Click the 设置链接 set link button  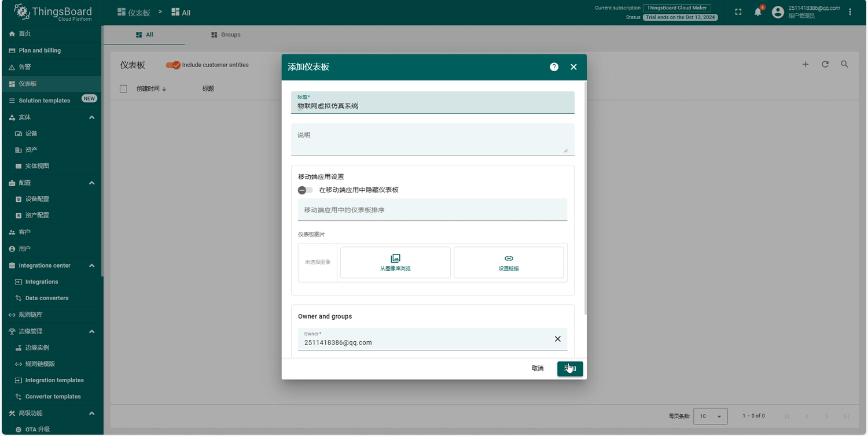click(x=508, y=263)
